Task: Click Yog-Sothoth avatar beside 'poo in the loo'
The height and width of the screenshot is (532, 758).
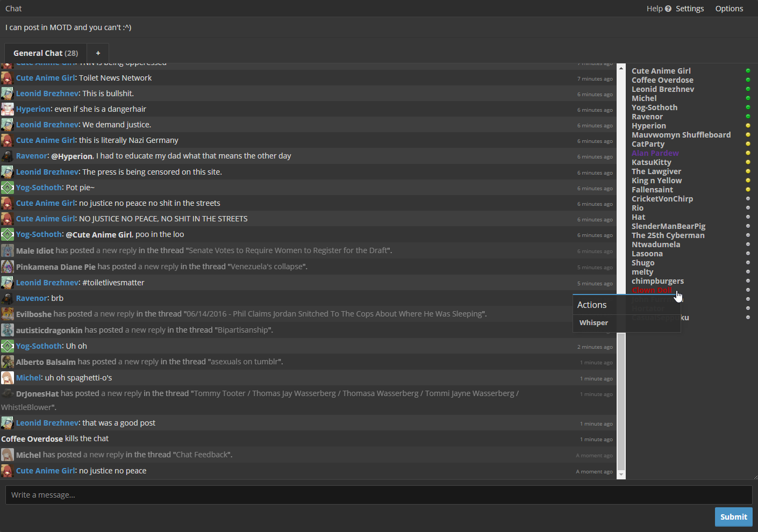Action: point(7,234)
